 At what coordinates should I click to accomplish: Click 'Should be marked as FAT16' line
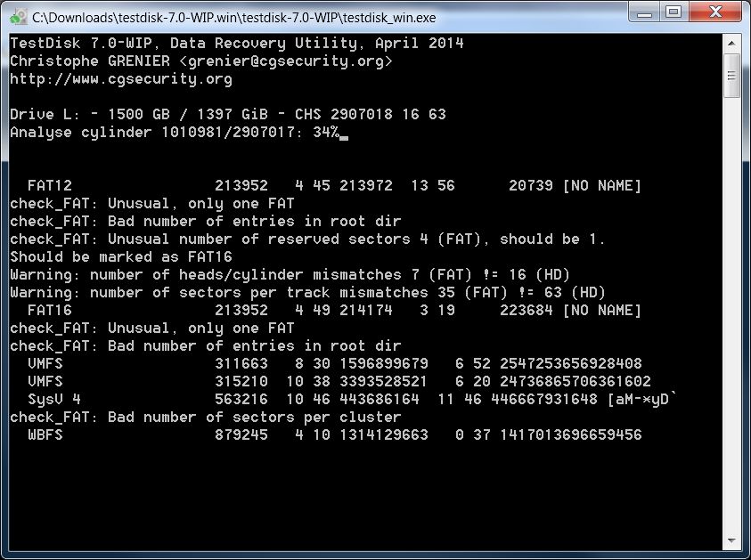pyautogui.click(x=121, y=257)
